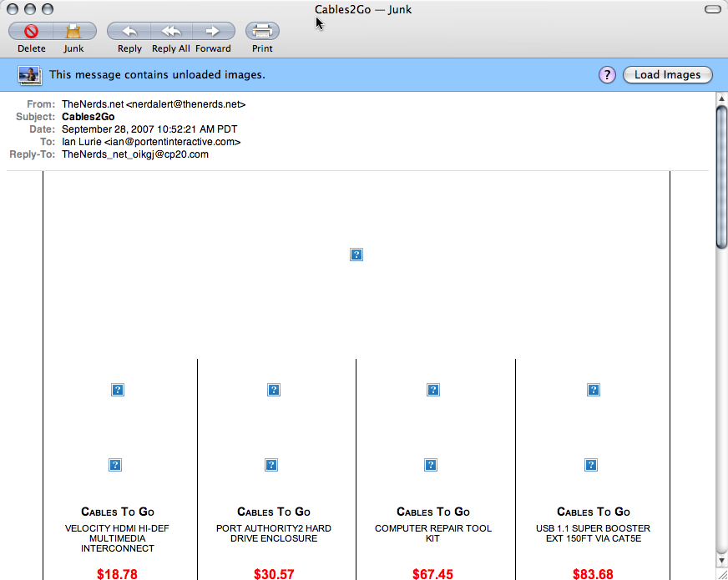Click the USB 1.1 Super Booster listing

[593, 533]
